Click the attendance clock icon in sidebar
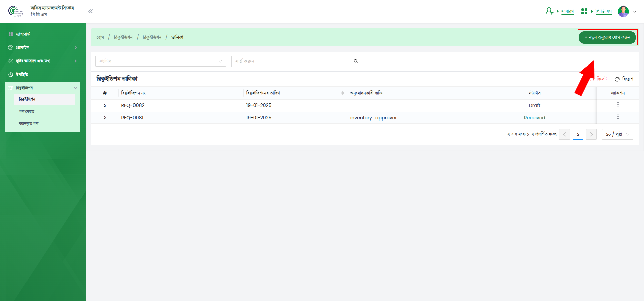 tap(11, 75)
